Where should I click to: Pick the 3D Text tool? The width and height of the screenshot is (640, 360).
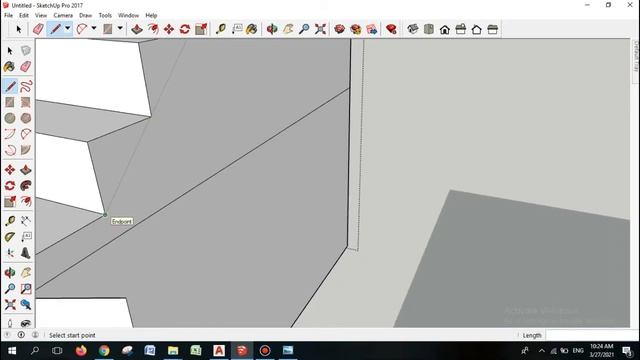click(26, 253)
